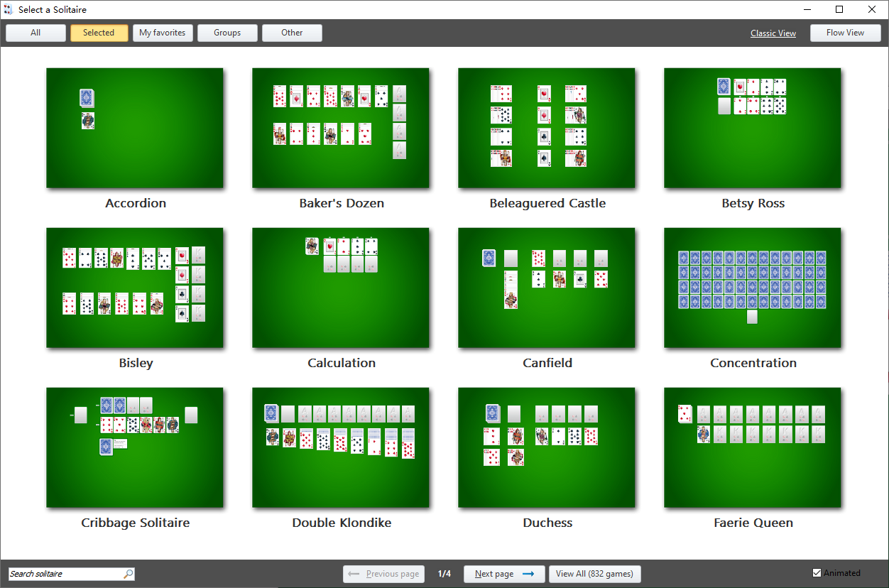Show all solitaires via the All tab
Image resolution: width=889 pixels, height=588 pixels.
tap(36, 33)
